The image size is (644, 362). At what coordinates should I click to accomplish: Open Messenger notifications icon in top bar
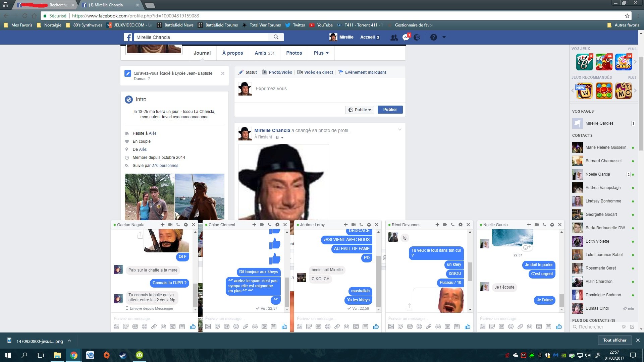(406, 37)
